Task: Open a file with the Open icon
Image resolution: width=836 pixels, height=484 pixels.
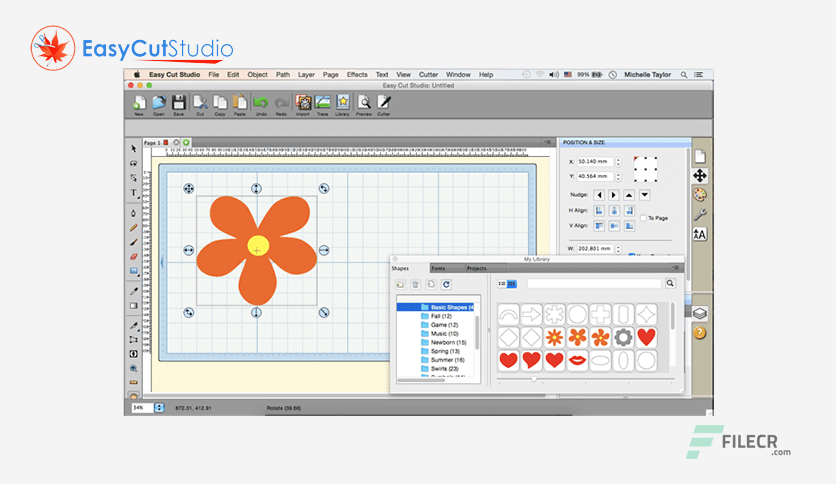Action: pyautogui.click(x=159, y=104)
